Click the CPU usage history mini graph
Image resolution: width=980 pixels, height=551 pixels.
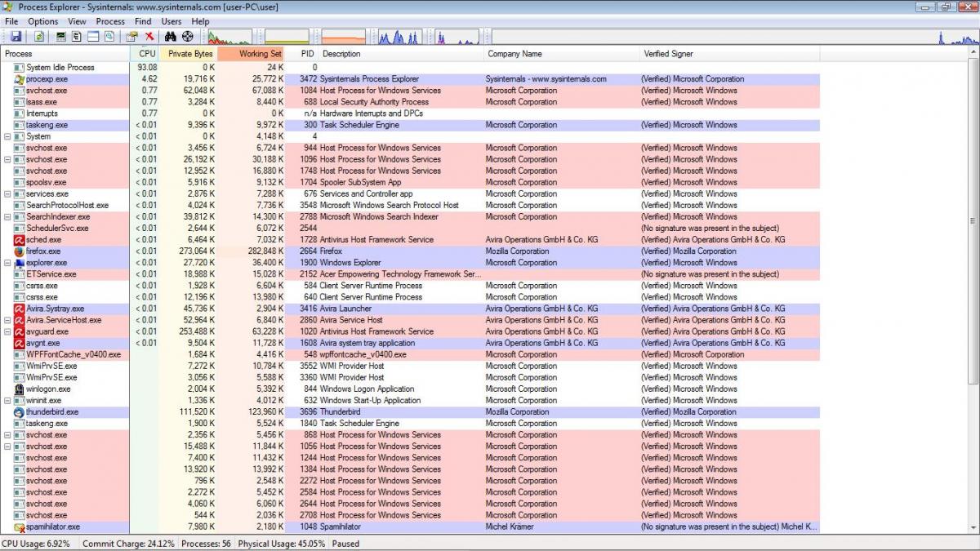[x=229, y=37]
